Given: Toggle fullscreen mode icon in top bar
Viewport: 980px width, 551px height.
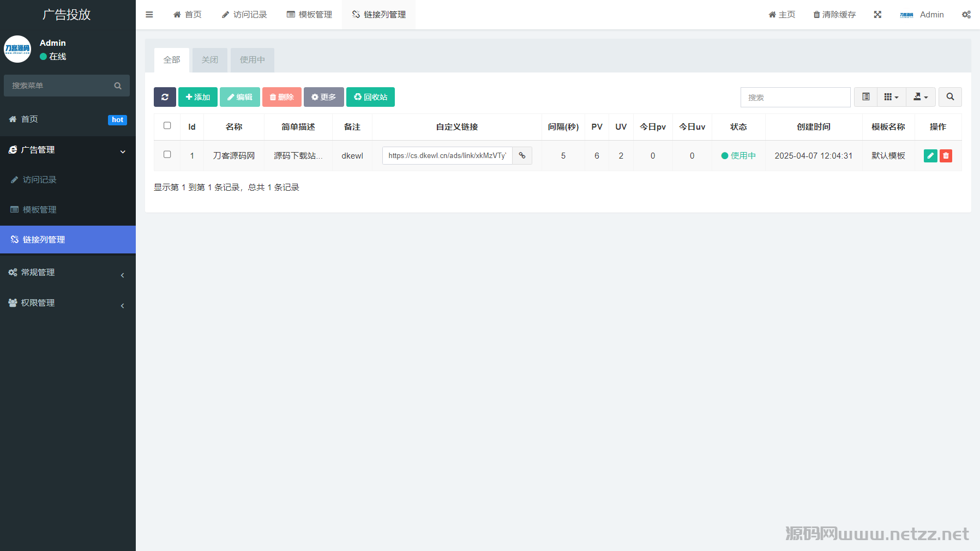Looking at the screenshot, I should [x=877, y=15].
